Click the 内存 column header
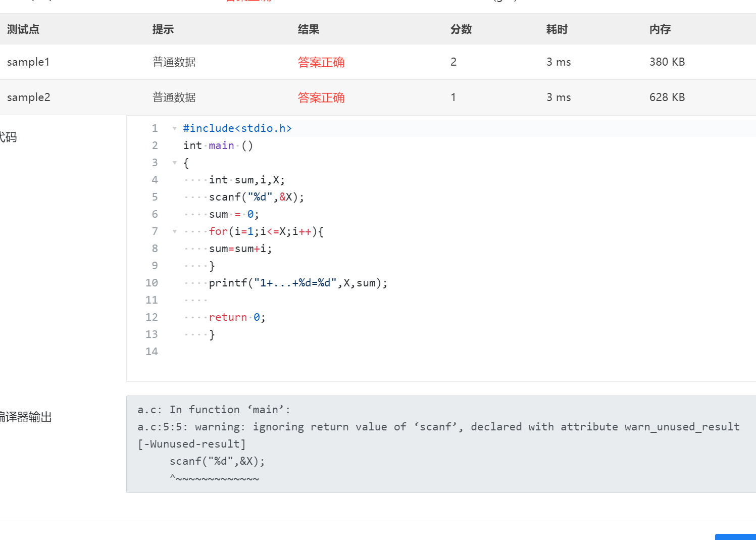The width and height of the screenshot is (756, 540). [660, 29]
